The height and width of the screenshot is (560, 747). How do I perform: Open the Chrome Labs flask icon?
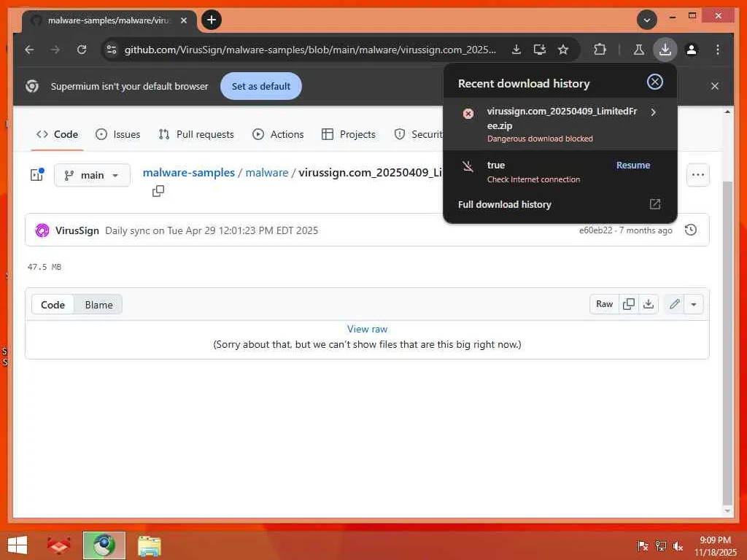pos(638,50)
